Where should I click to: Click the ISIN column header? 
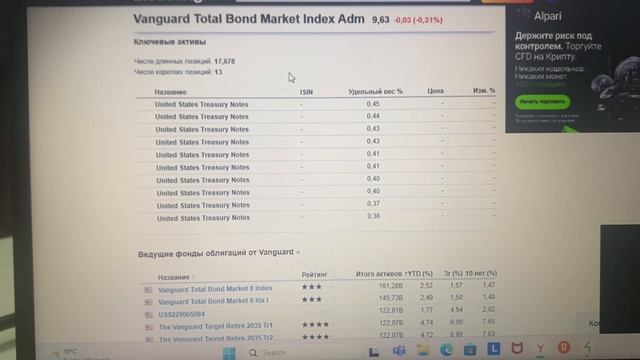click(306, 92)
